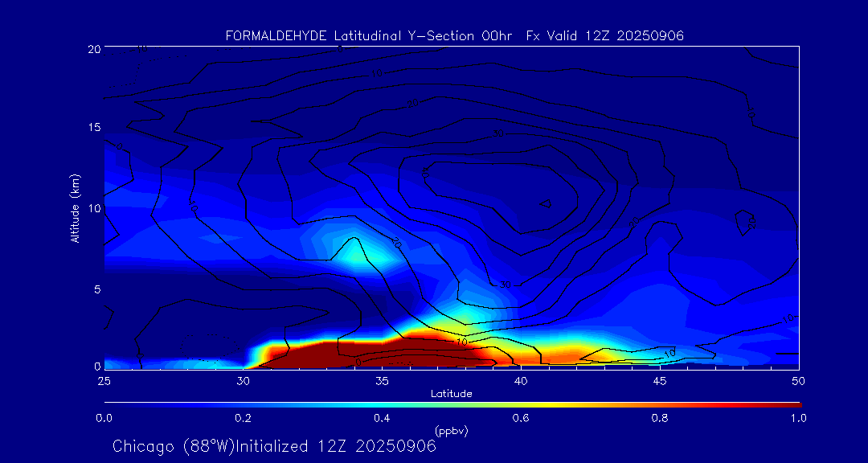Select the 'Altitude (km)' vertical axis label
The height and width of the screenshot is (463, 868).
[x=76, y=208]
